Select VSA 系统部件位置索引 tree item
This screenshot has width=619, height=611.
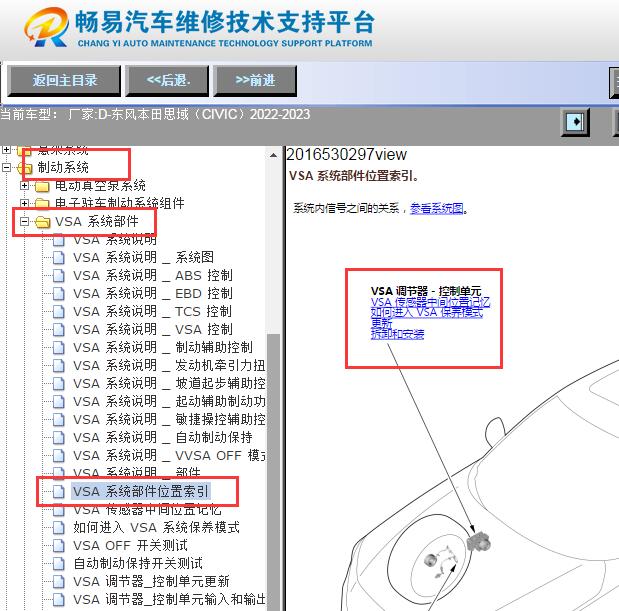pos(141,491)
